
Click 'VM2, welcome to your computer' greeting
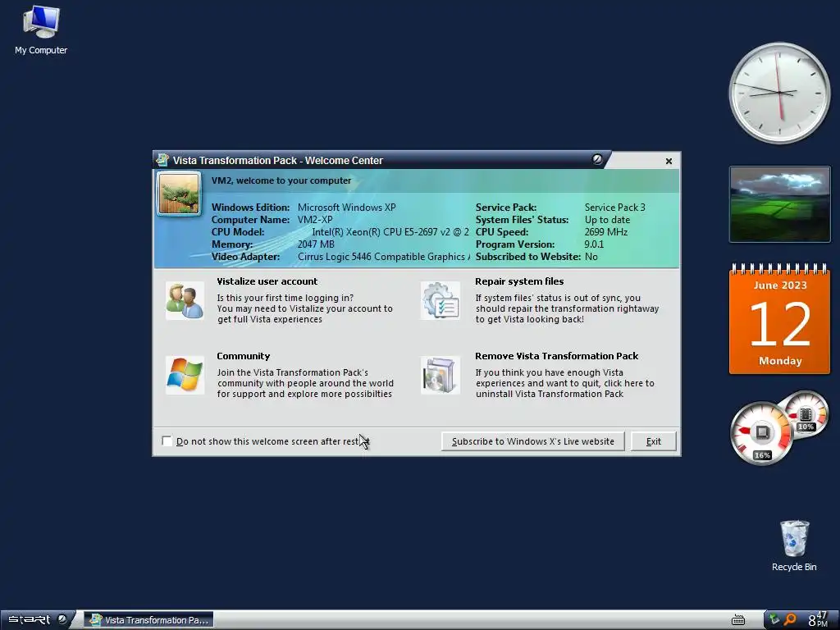pos(281,180)
